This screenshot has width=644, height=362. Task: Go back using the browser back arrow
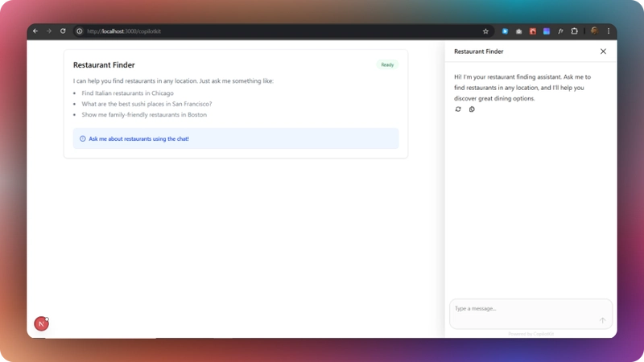[x=35, y=31]
